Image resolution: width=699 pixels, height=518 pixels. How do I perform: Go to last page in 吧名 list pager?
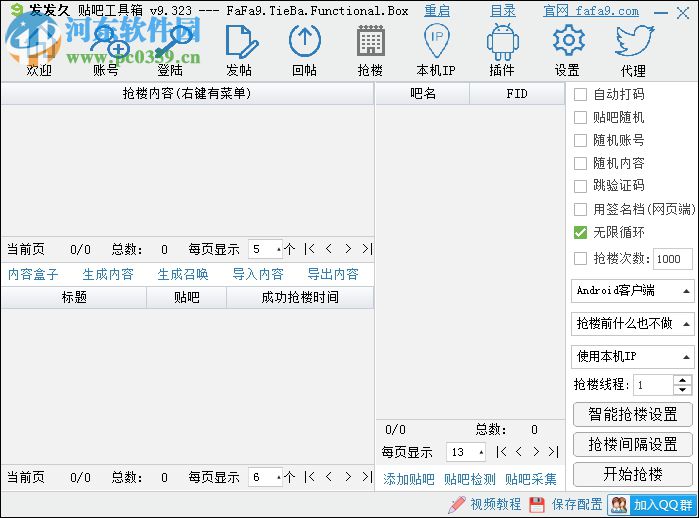553,452
